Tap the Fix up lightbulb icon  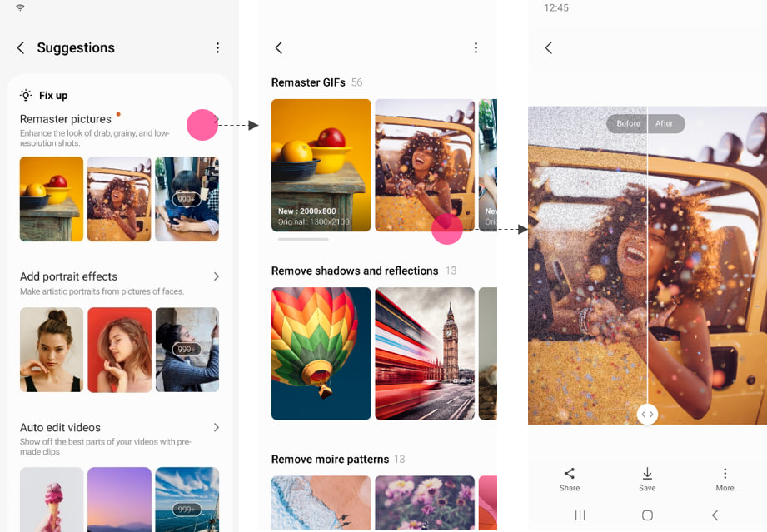pyautogui.click(x=26, y=95)
